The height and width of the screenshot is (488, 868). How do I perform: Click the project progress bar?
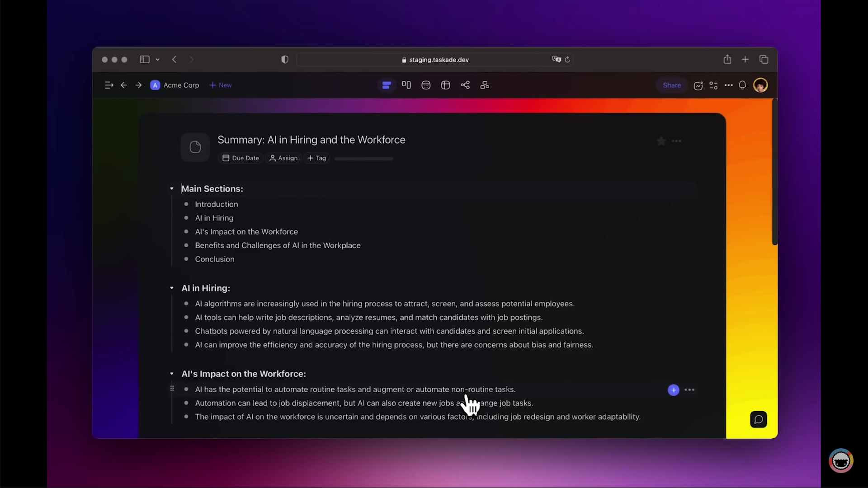pyautogui.click(x=363, y=159)
